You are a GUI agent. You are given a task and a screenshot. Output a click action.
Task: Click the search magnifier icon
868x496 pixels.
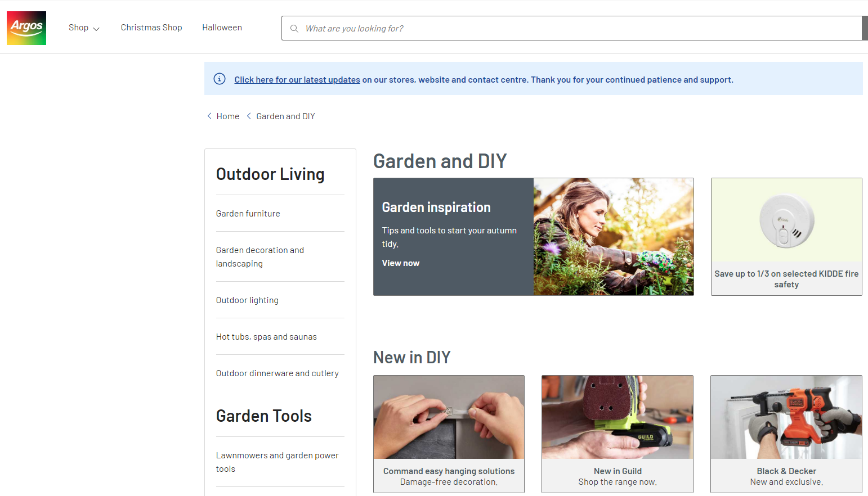294,29
